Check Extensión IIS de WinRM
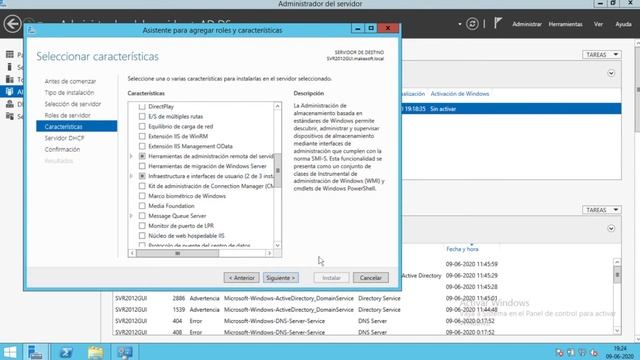 (142, 136)
